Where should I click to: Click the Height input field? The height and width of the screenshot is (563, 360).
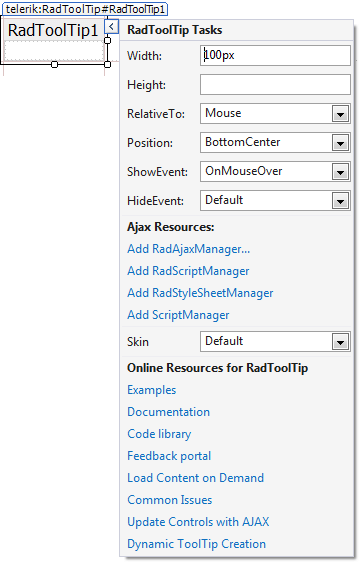tap(275, 84)
